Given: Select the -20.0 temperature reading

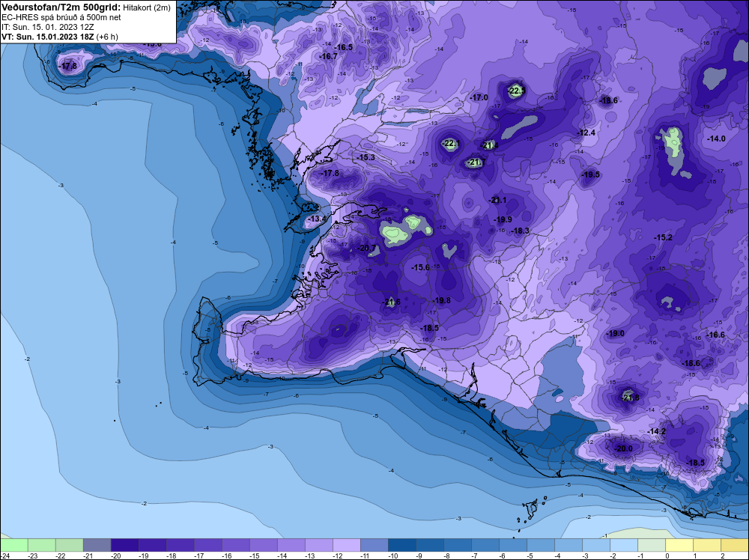Looking at the screenshot, I should 623,448.
